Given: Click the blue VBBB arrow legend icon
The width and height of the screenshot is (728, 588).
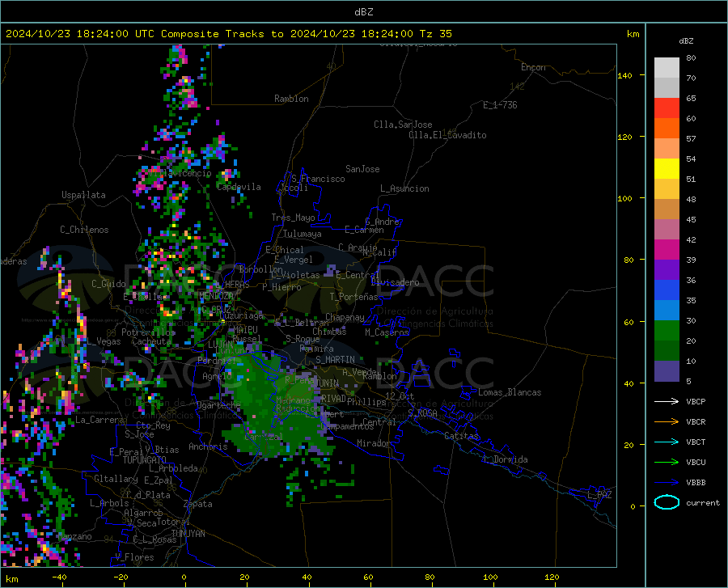Looking at the screenshot, I should [667, 483].
